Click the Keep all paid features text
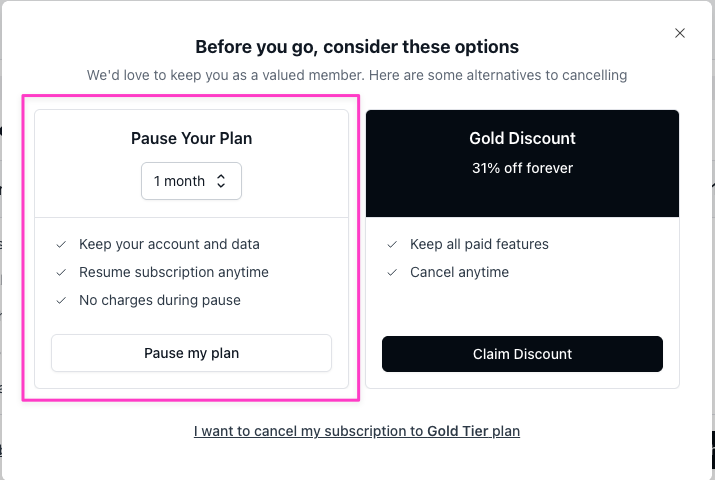The height and width of the screenshot is (480, 715). coord(479,244)
